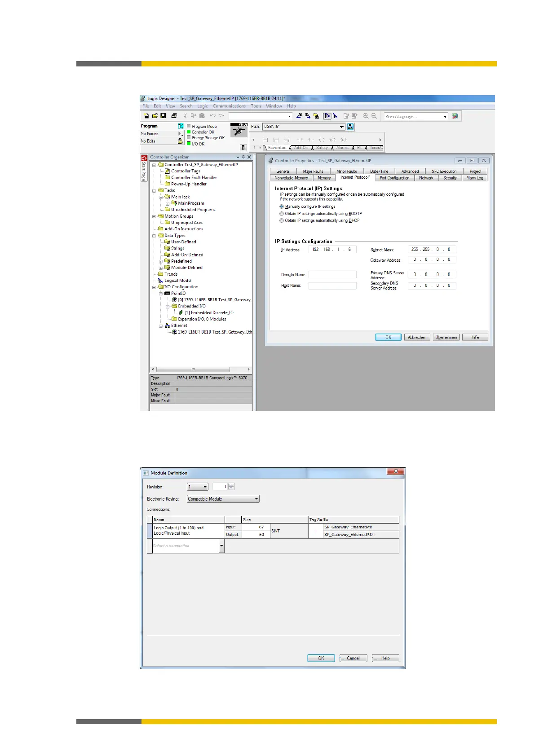The image size is (535, 756).
Task: Click the Find Previous binoculars icon
Action: click(x=299, y=116)
